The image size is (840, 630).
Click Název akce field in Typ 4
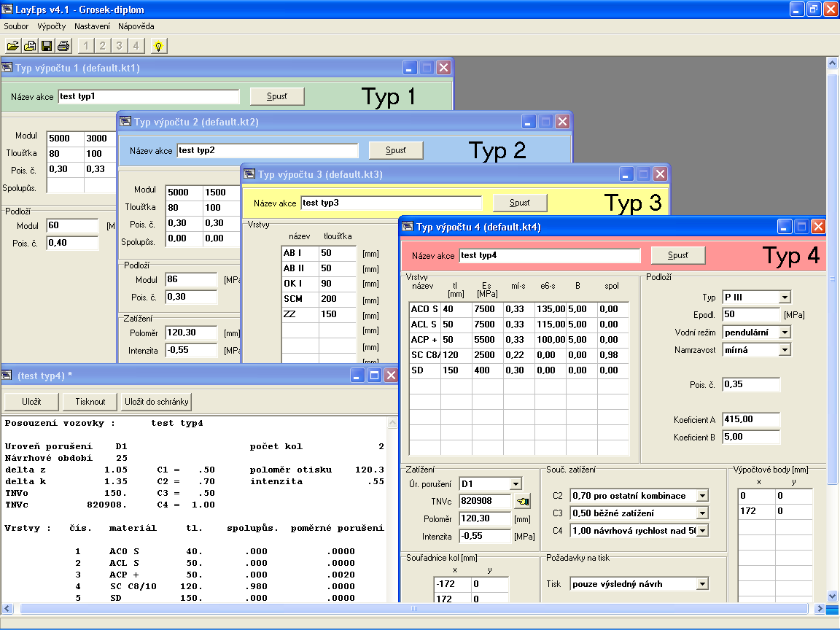(x=550, y=255)
